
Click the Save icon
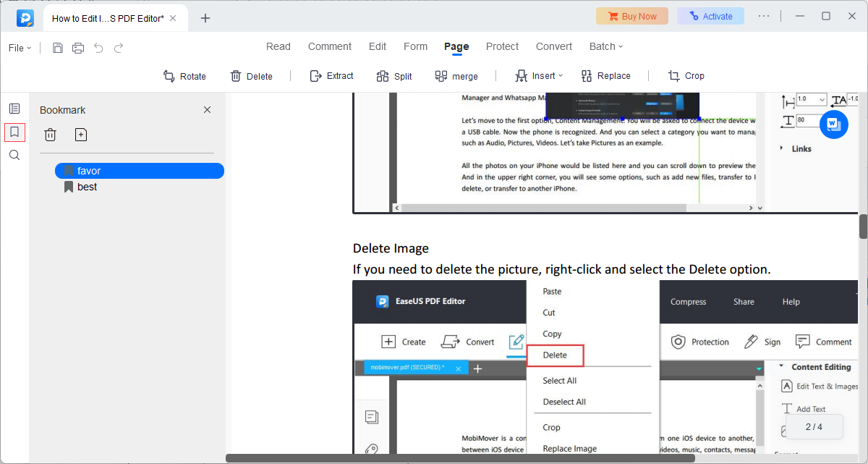point(58,48)
